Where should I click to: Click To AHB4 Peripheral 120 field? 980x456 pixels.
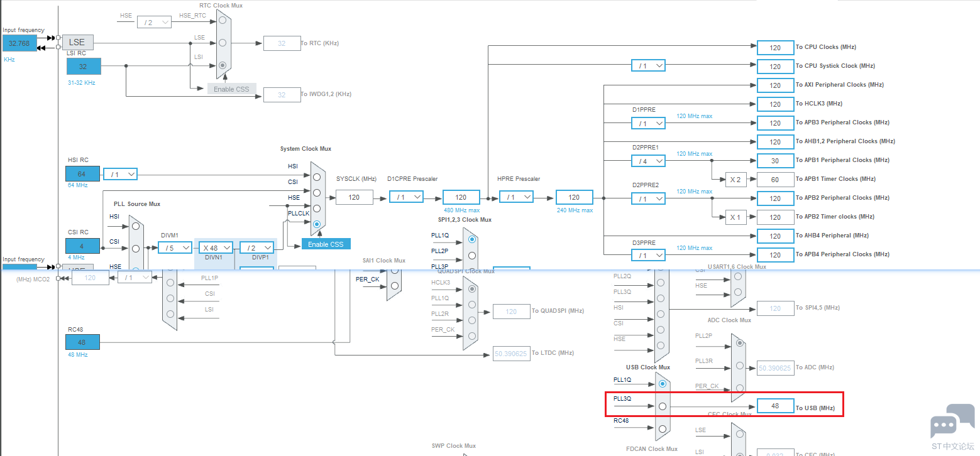[775, 236]
